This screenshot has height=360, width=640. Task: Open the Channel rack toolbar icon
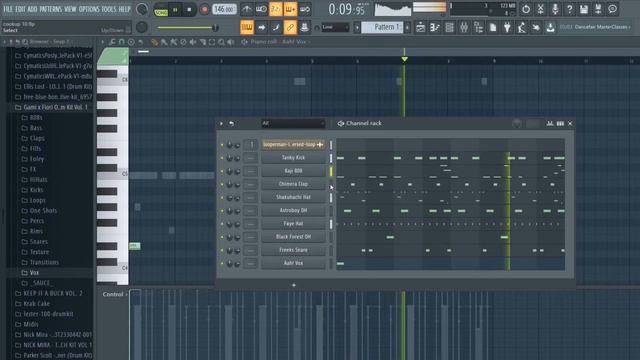click(449, 27)
